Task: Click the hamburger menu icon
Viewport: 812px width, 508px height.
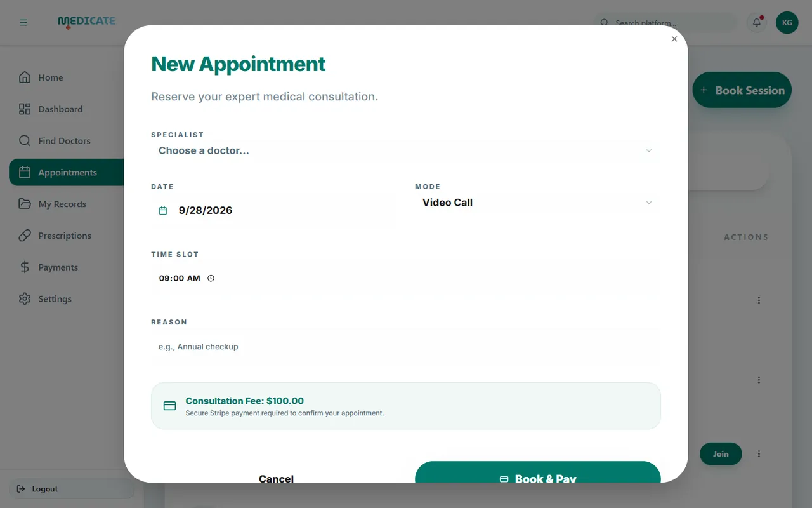Action: point(23,23)
